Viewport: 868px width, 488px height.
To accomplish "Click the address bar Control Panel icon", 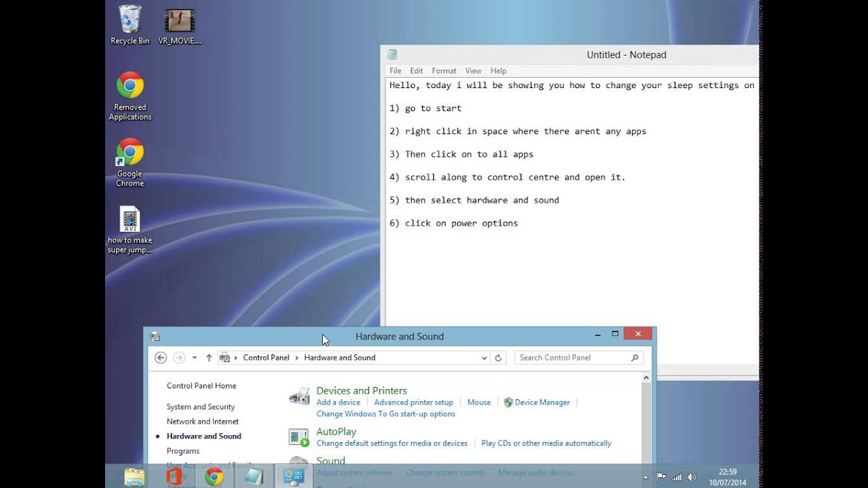I will pyautogui.click(x=225, y=357).
